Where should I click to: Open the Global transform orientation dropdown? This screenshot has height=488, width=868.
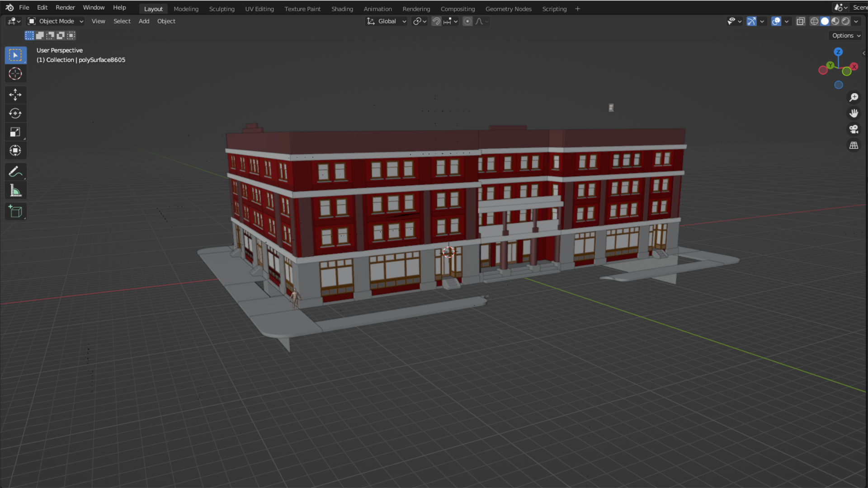[x=387, y=21]
